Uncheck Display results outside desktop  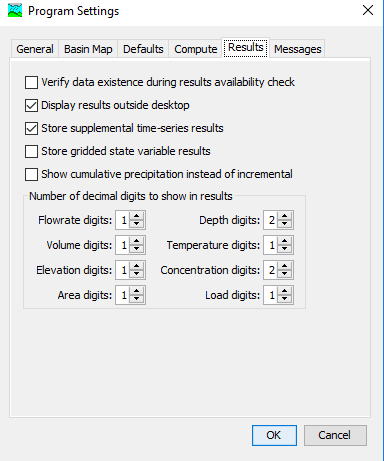coord(31,105)
